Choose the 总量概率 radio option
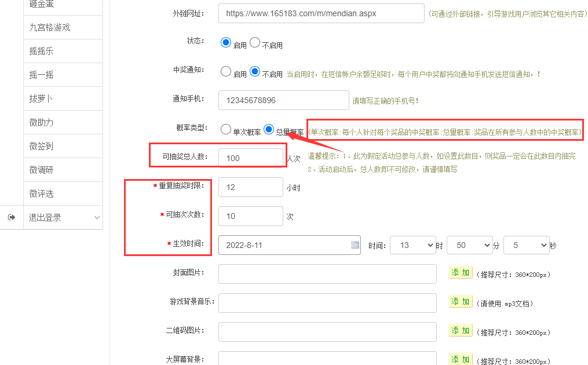Image resolution: width=588 pixels, height=365 pixels. (269, 130)
